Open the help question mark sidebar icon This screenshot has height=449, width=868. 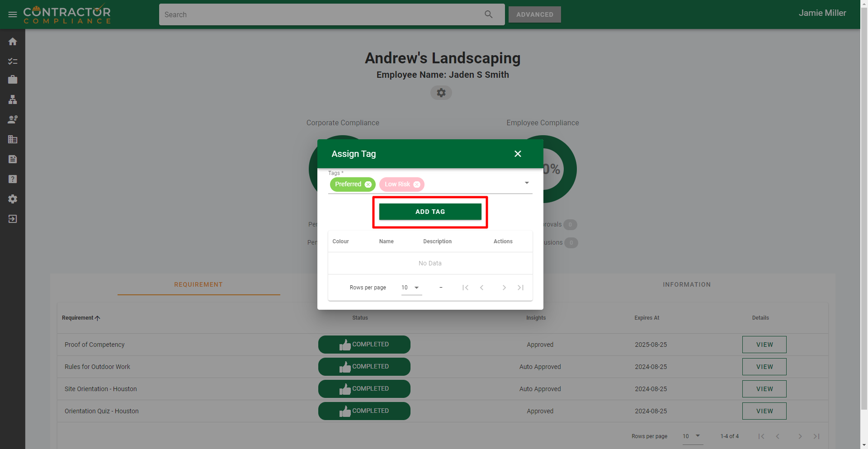[x=13, y=179]
